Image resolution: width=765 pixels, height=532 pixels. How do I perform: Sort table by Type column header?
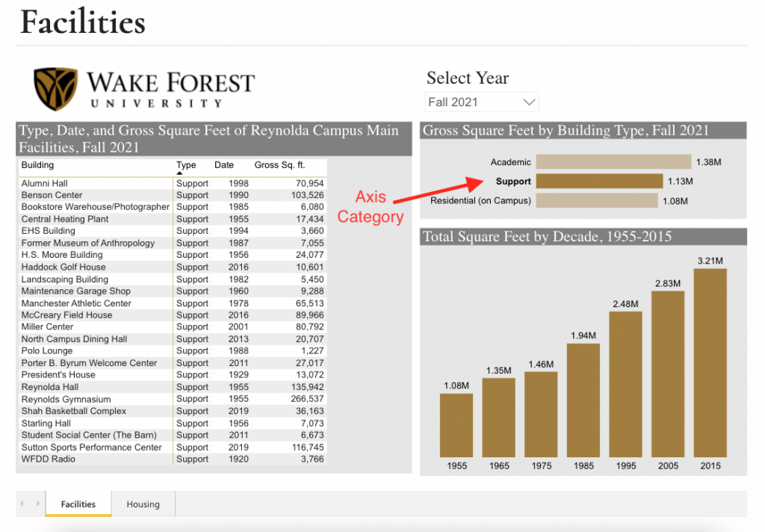(186, 165)
